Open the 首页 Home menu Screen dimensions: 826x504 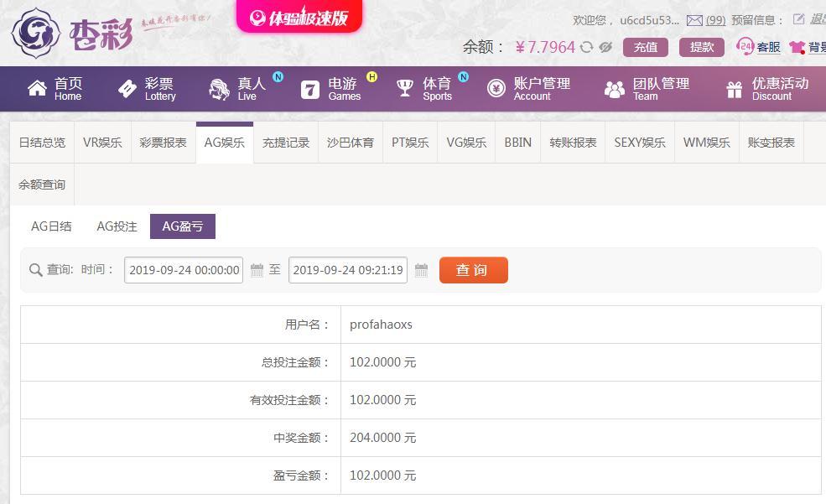pos(55,89)
